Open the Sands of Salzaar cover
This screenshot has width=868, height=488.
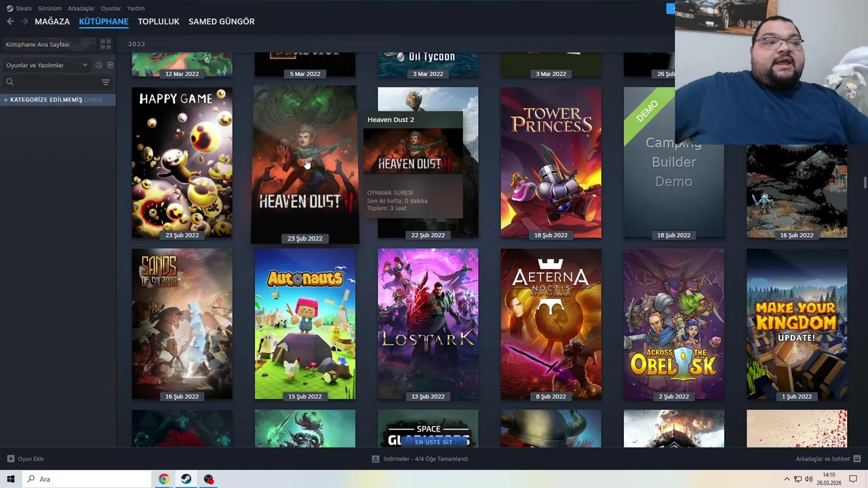[x=182, y=323]
